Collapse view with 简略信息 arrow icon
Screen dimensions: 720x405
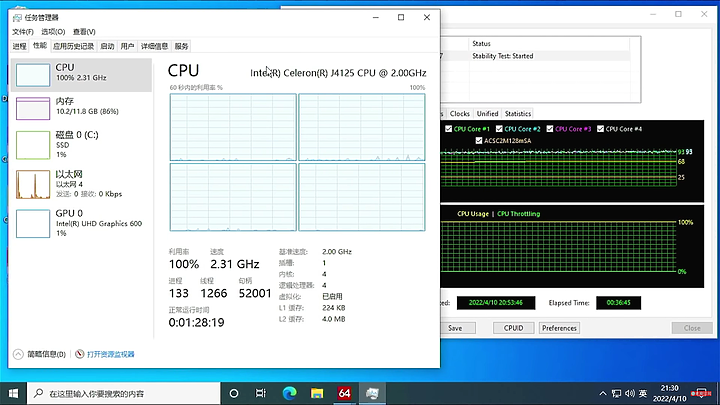point(18,354)
